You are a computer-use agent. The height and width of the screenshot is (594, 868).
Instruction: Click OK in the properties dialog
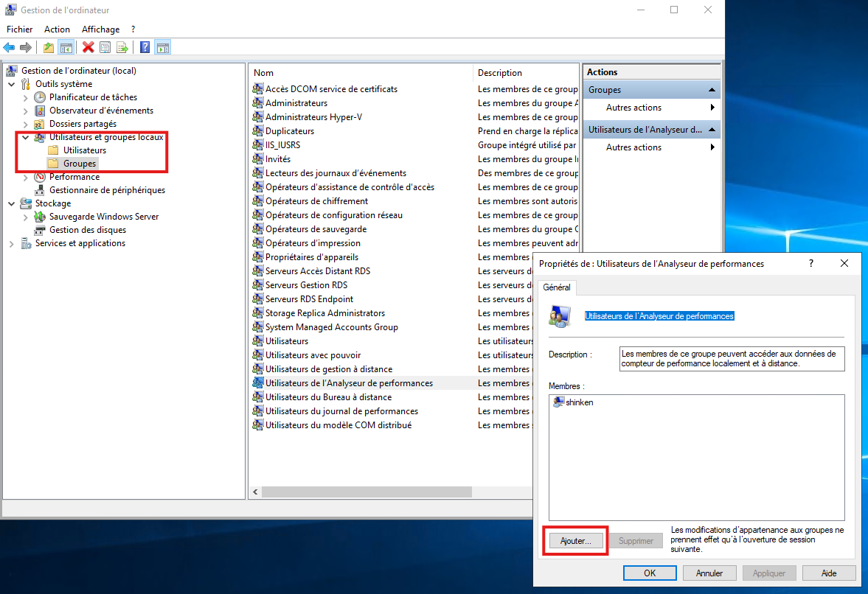(649, 573)
